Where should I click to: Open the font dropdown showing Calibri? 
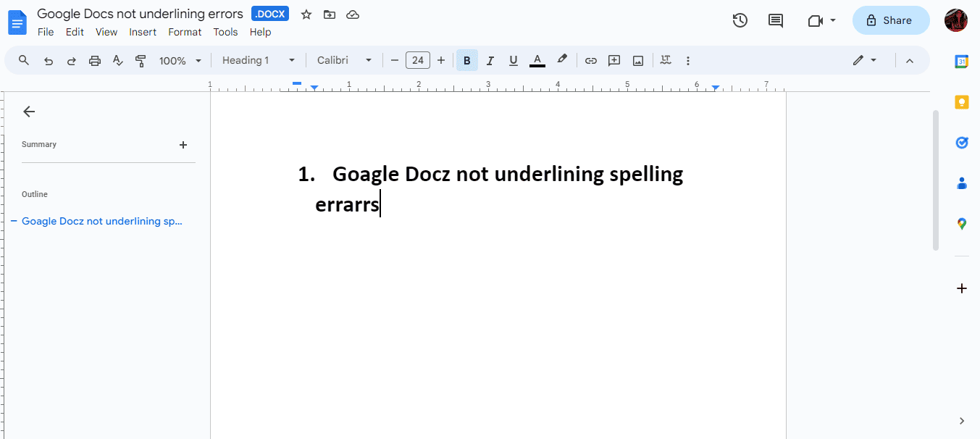(344, 60)
